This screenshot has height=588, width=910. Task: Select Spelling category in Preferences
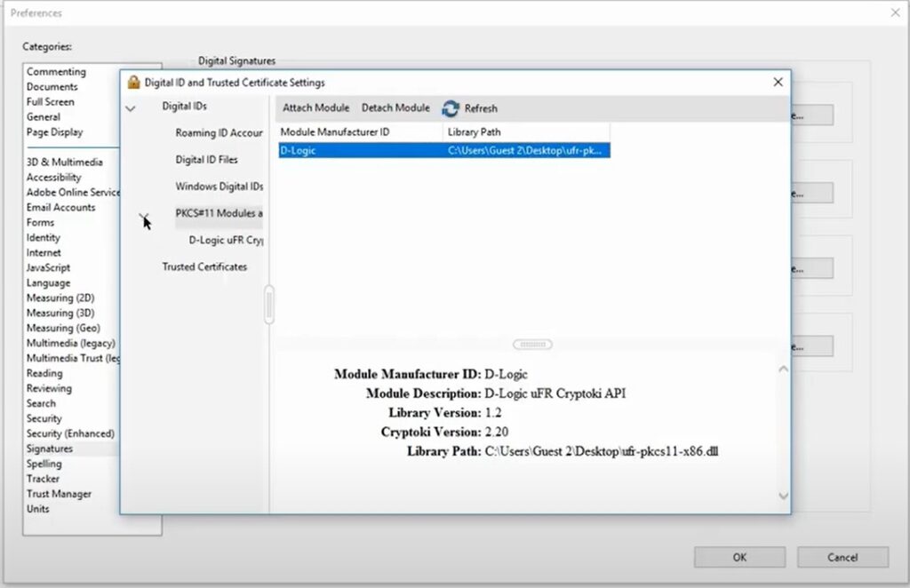pyautogui.click(x=44, y=464)
